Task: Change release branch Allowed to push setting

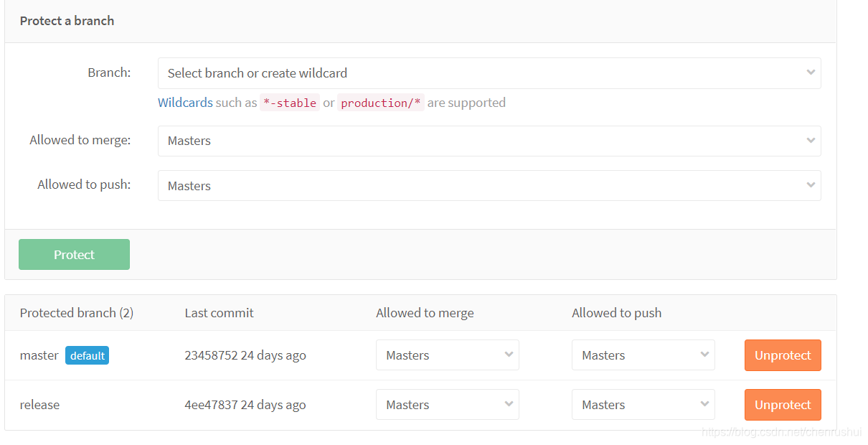Action: coord(643,405)
